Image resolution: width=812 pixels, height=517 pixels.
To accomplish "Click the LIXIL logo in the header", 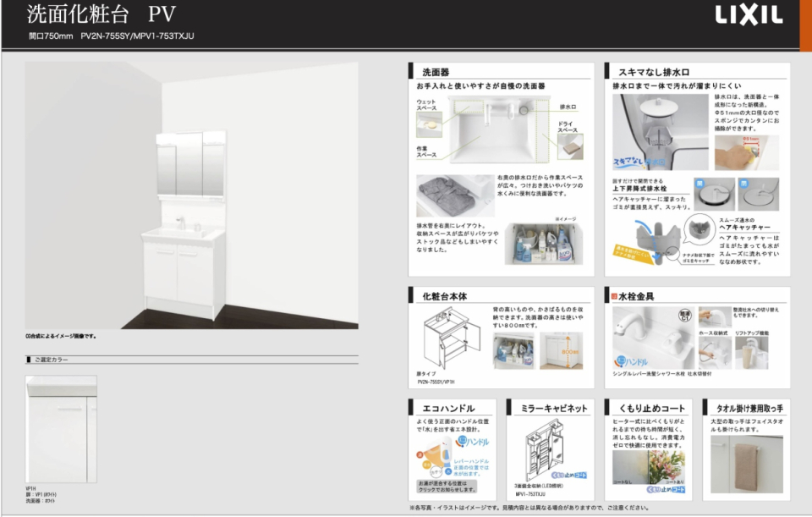I will coord(749,15).
